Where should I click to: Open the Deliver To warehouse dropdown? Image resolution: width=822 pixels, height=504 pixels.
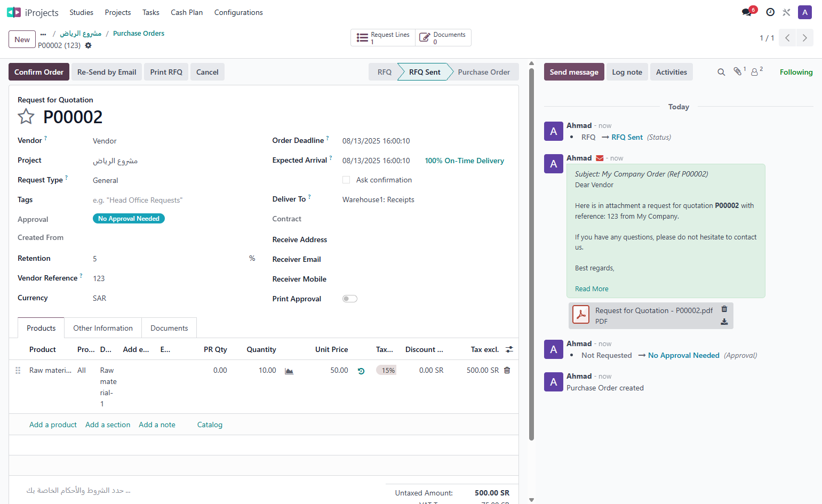point(426,199)
